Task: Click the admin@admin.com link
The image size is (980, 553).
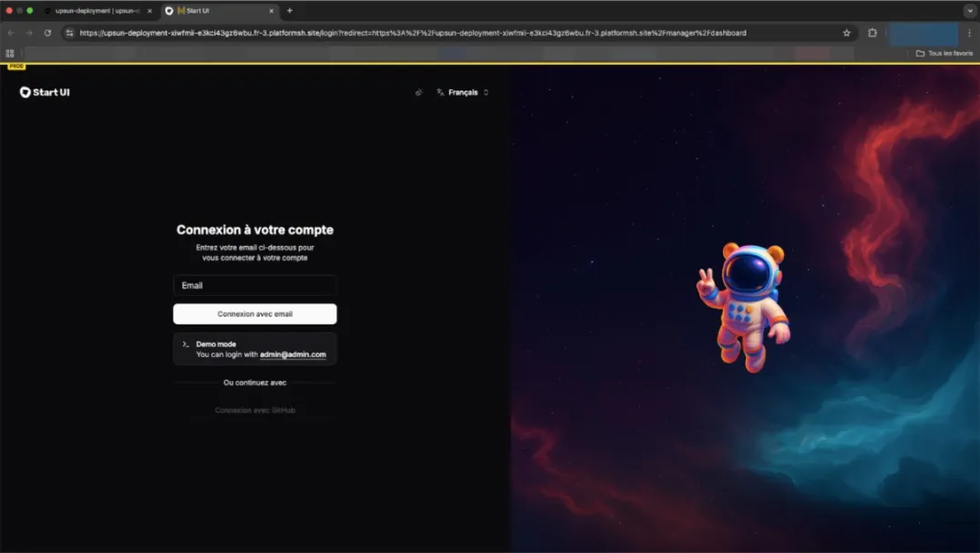Action: tap(292, 354)
